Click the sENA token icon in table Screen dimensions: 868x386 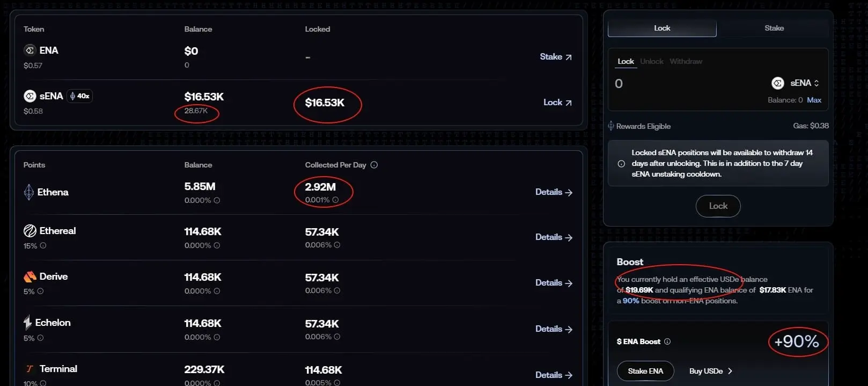coord(30,96)
